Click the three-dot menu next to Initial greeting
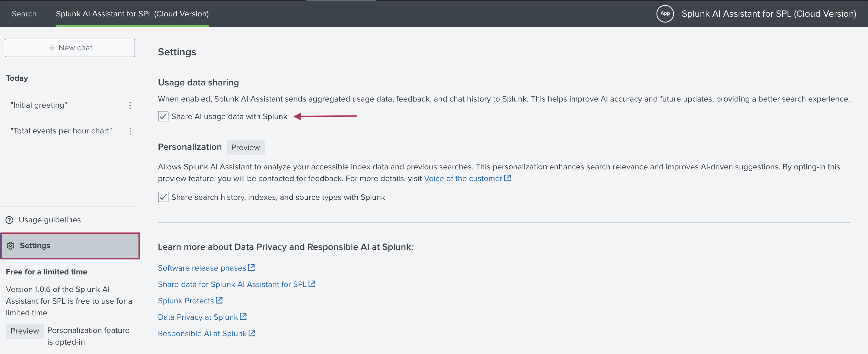The height and width of the screenshot is (354, 868). tap(130, 105)
